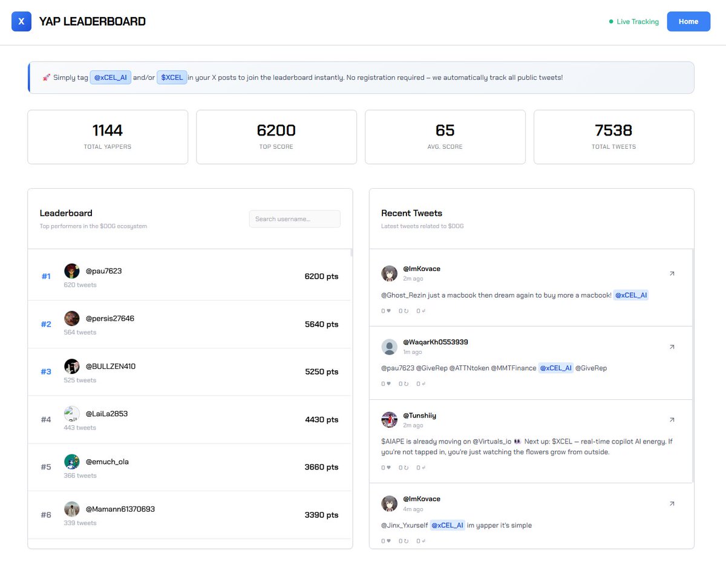Open external link arrow on WaqarKh0553939 tweet
Image resolution: width=726 pixels, height=588 pixels.
pos(672,347)
